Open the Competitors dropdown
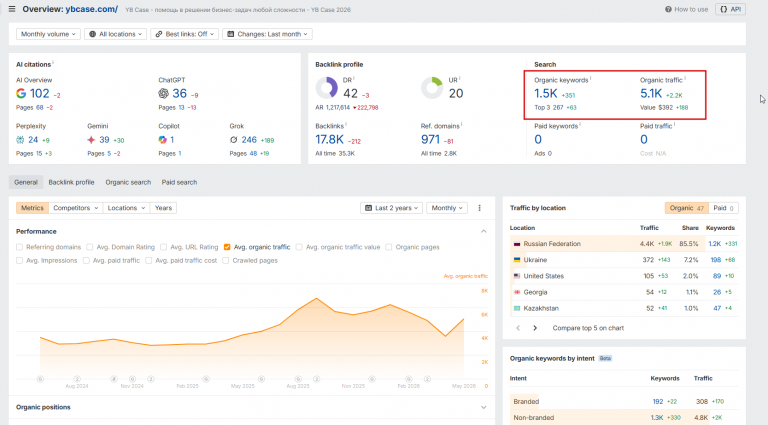 pos(75,208)
